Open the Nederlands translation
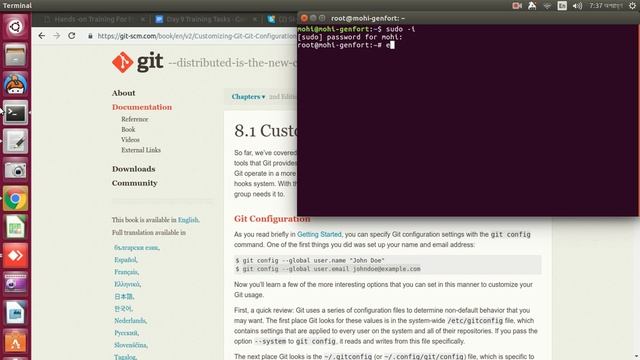 click(x=130, y=321)
